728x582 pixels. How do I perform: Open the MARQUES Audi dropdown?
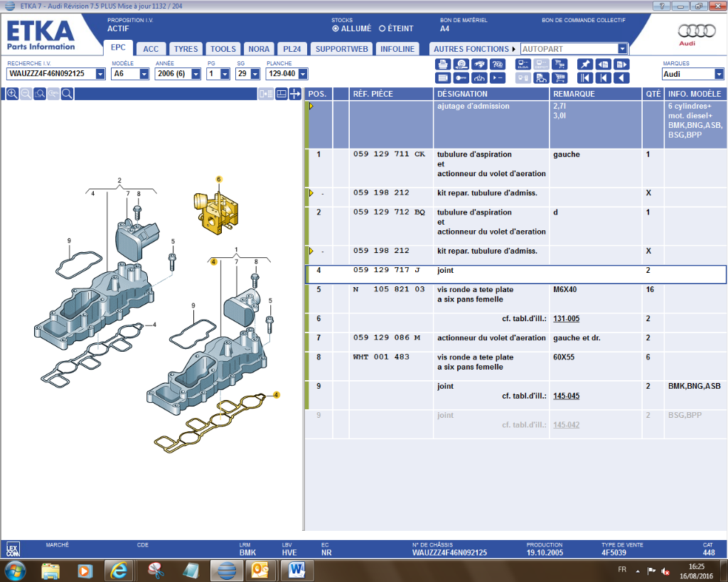coord(718,74)
